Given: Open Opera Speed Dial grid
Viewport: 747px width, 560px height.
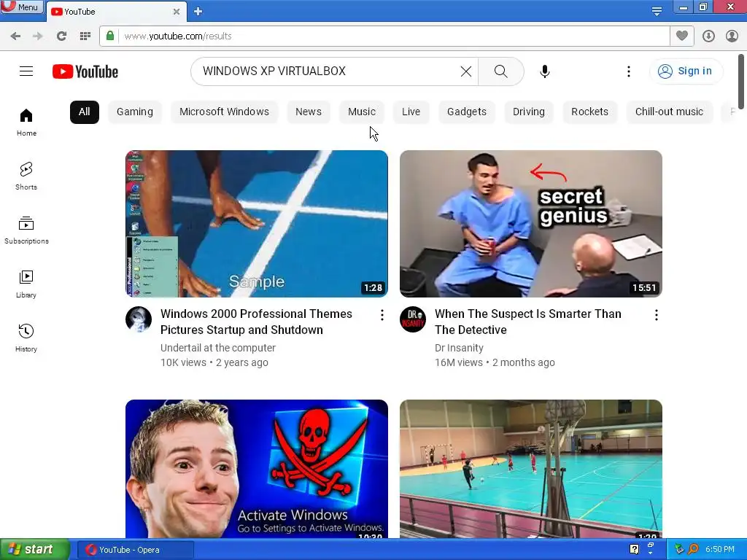Looking at the screenshot, I should pyautogui.click(x=85, y=36).
